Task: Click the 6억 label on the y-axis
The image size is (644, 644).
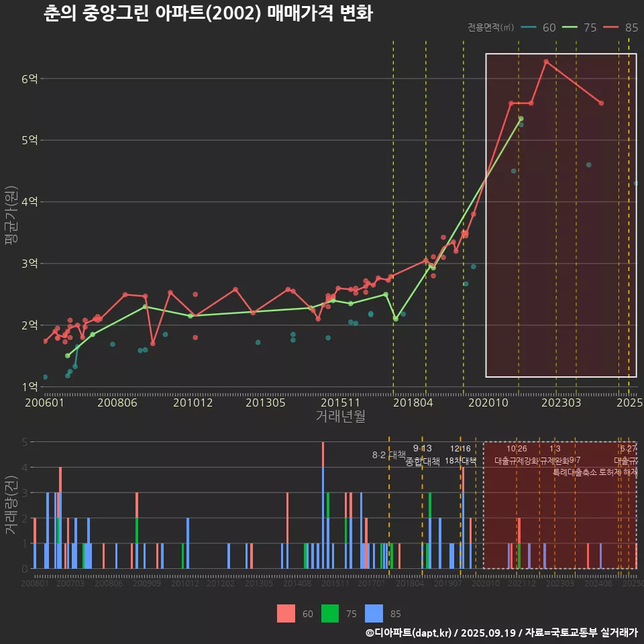Action: point(30,78)
